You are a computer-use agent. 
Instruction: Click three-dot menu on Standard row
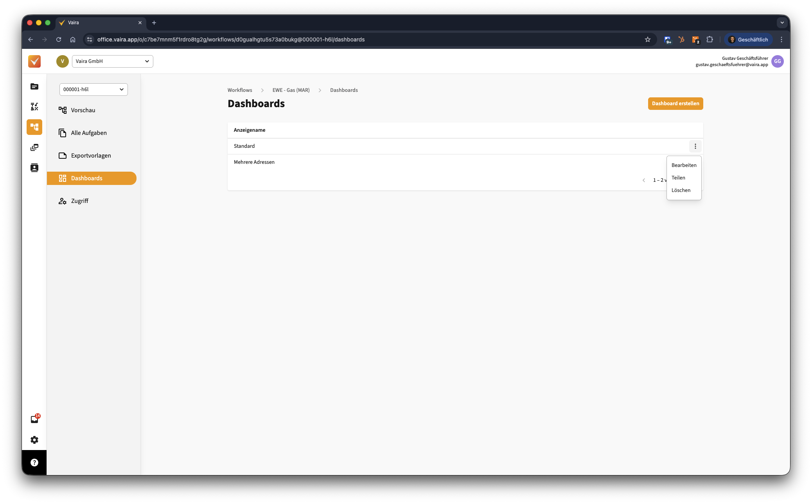tap(695, 146)
